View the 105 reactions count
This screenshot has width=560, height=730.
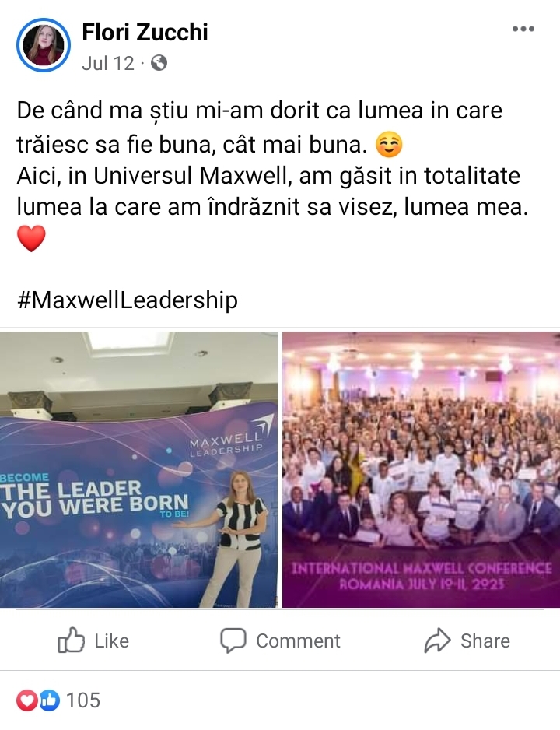83,700
